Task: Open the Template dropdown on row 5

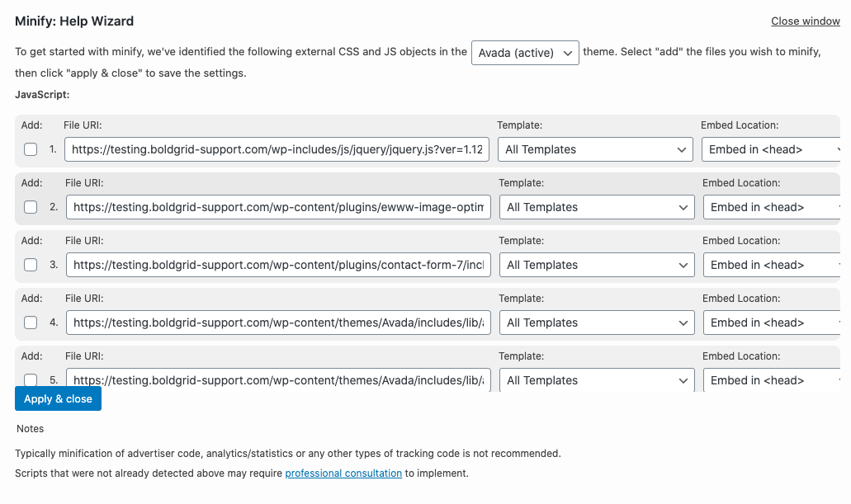Action: pyautogui.click(x=597, y=380)
